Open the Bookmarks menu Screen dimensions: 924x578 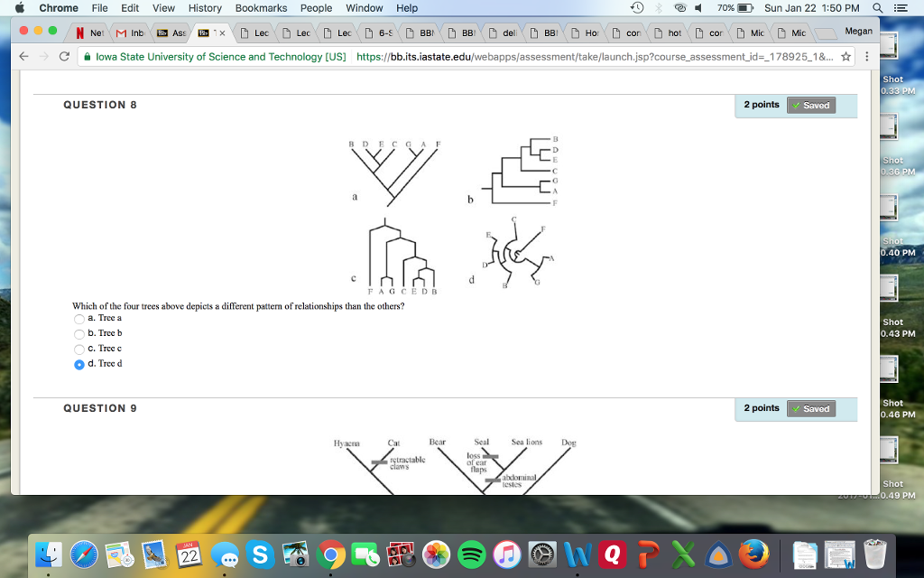[261, 8]
